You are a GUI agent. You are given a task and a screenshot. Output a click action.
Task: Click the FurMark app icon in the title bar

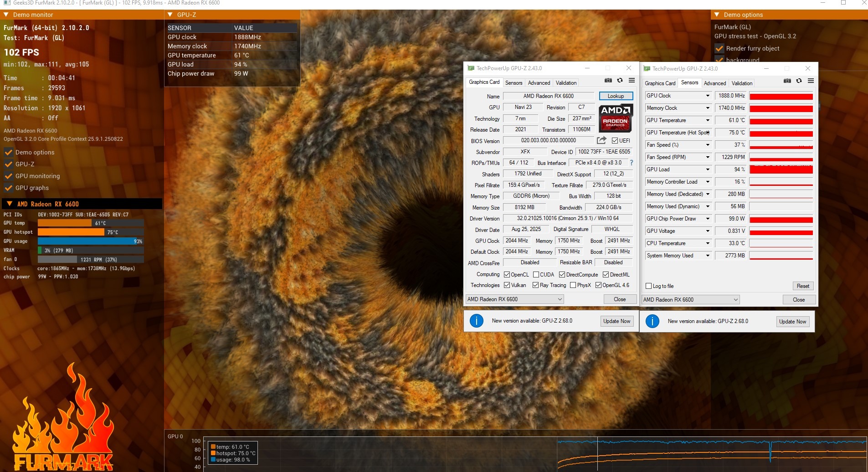click(6, 3)
